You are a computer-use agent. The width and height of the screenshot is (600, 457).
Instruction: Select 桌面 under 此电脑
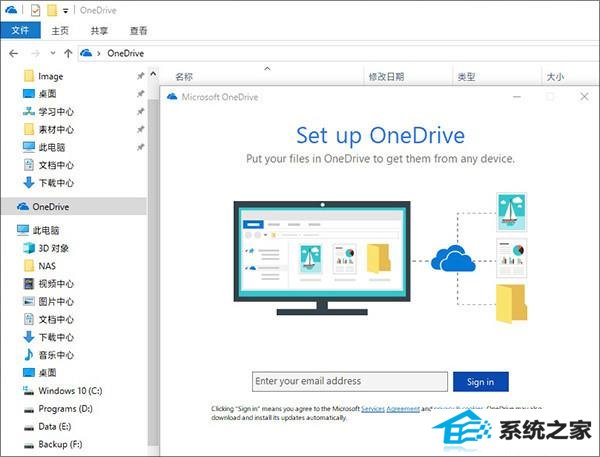(47, 372)
